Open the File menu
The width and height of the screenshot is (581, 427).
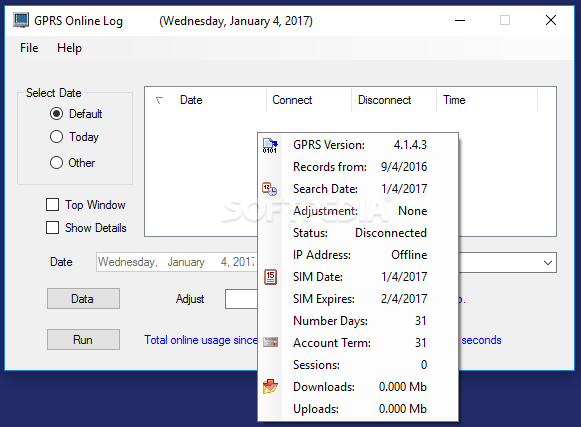point(29,48)
